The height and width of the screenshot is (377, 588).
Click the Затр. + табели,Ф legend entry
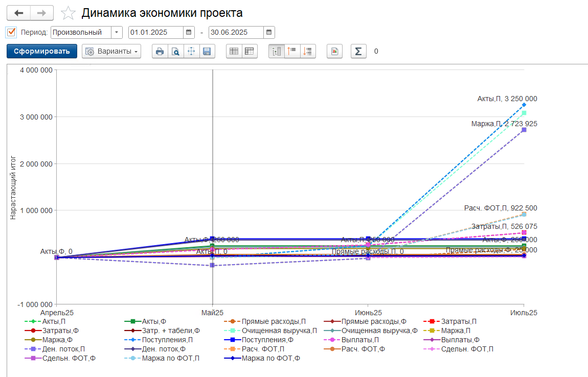162,331
